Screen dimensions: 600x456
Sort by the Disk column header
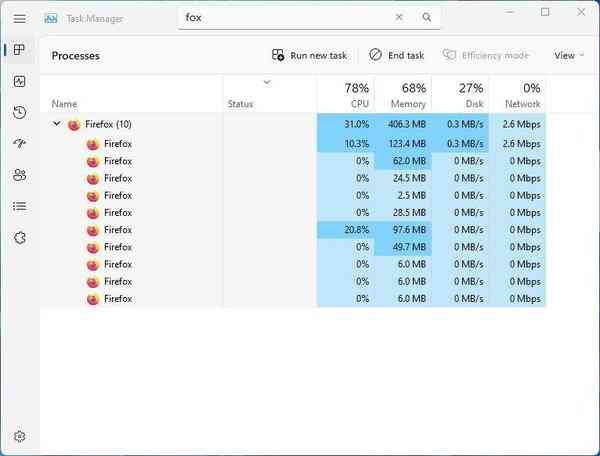pyautogui.click(x=460, y=95)
